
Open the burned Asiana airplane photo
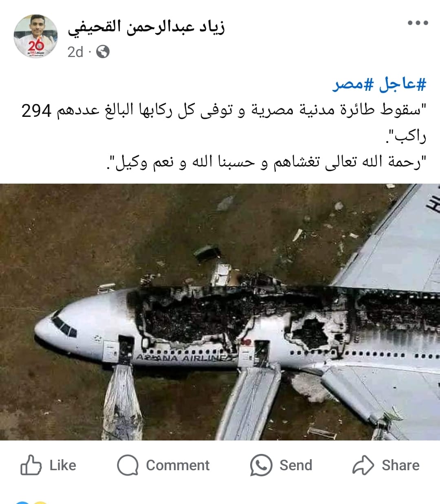(x=220, y=312)
